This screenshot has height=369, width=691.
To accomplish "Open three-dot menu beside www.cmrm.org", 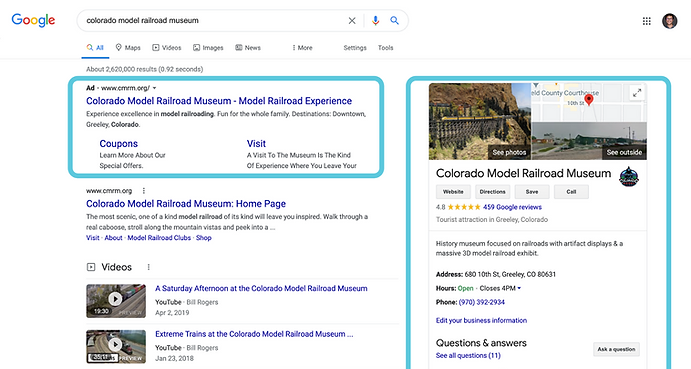I will point(144,191).
